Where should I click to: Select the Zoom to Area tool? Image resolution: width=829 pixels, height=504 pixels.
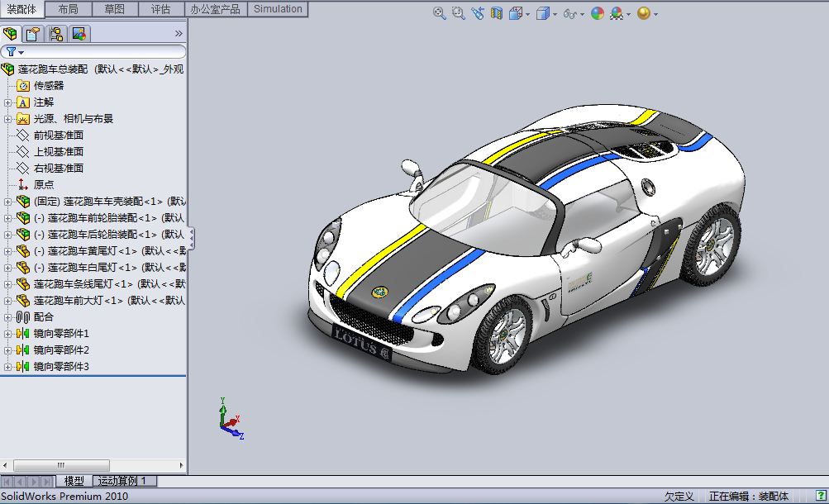[x=459, y=14]
